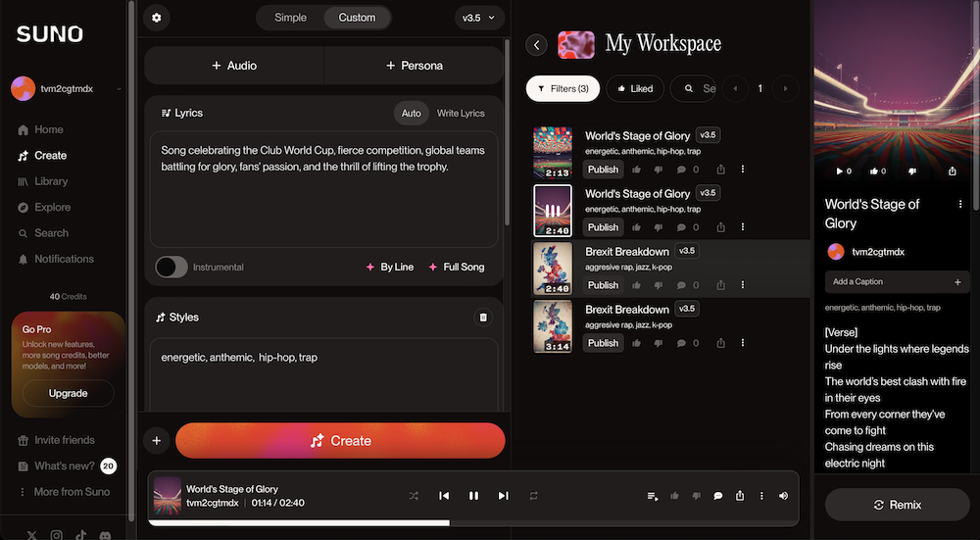Image resolution: width=980 pixels, height=540 pixels.
Task: Open the Discord social link
Action: [105, 535]
